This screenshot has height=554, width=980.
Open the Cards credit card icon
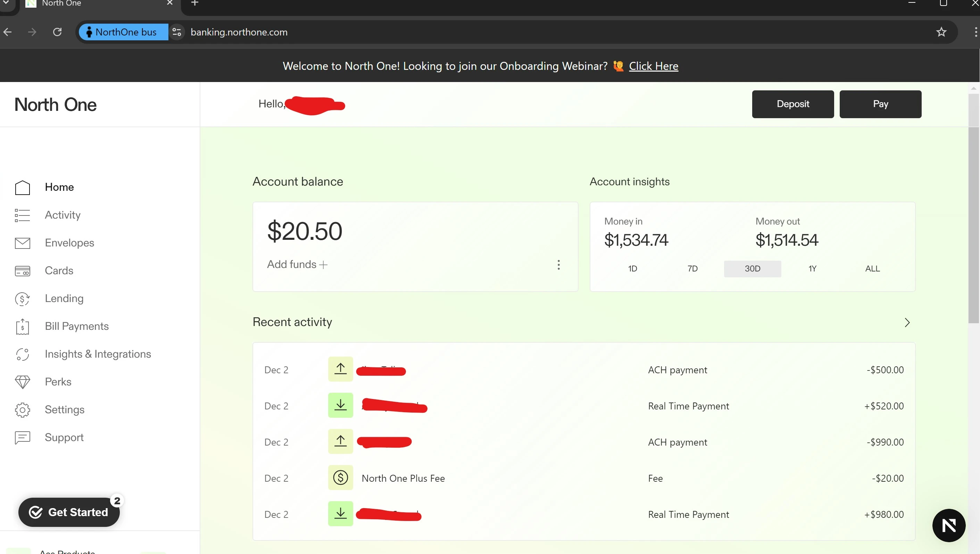(x=23, y=271)
